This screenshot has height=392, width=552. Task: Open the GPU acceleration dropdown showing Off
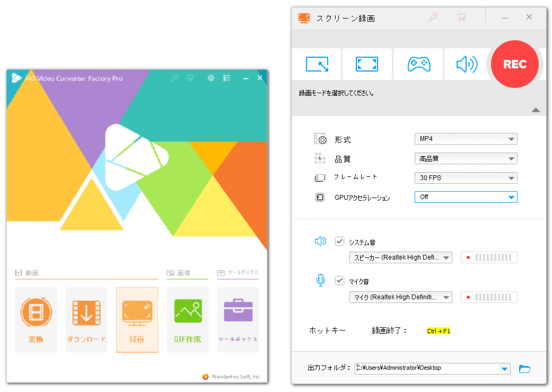coord(466,197)
